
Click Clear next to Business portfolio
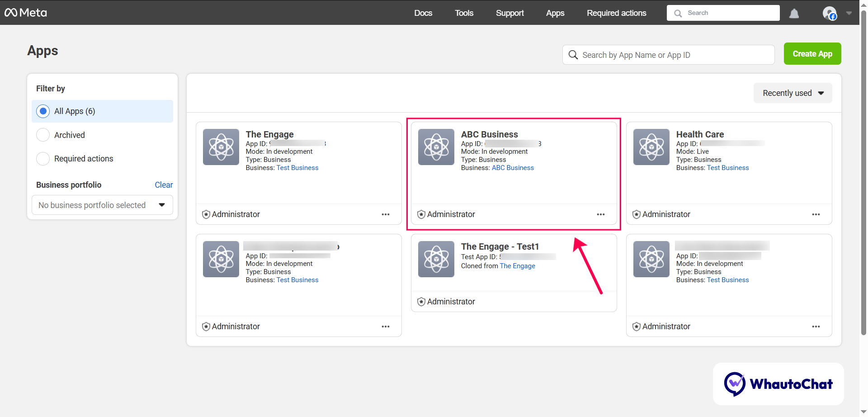164,185
